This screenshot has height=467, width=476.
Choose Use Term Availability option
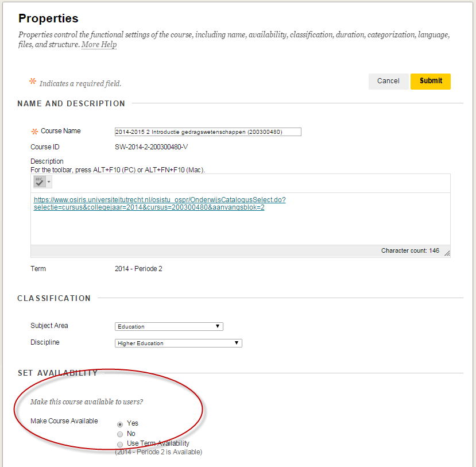(x=120, y=444)
